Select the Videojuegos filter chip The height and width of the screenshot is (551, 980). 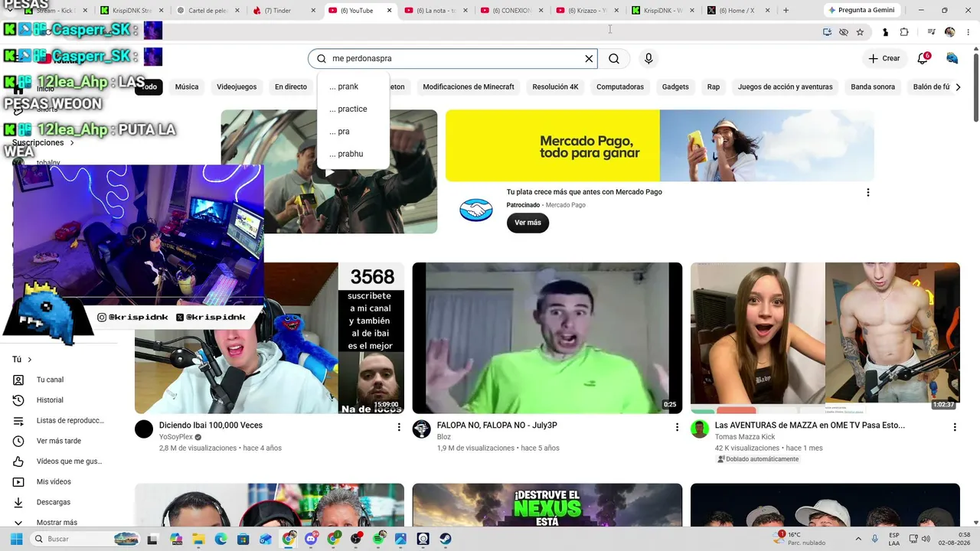coord(237,87)
